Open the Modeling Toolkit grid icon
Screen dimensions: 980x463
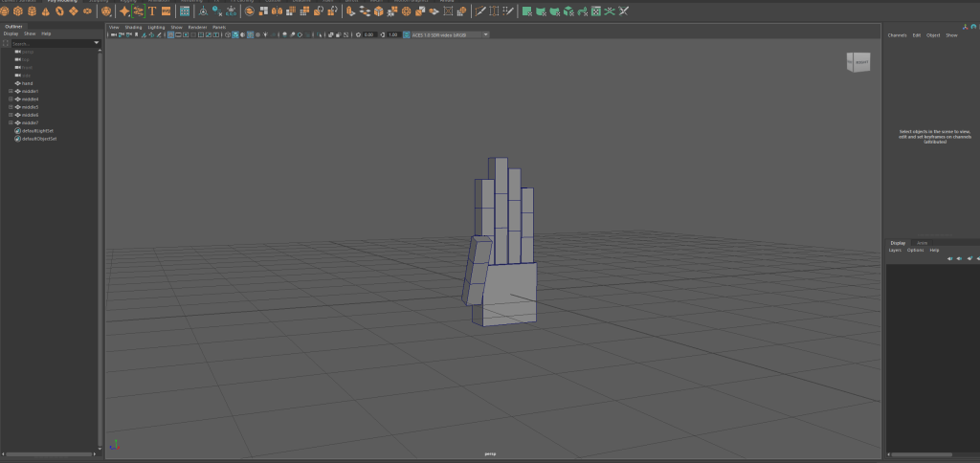pyautogui.click(x=185, y=11)
